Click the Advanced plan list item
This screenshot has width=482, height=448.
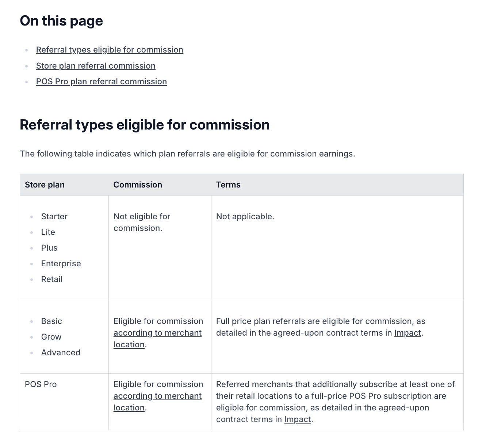(x=61, y=353)
